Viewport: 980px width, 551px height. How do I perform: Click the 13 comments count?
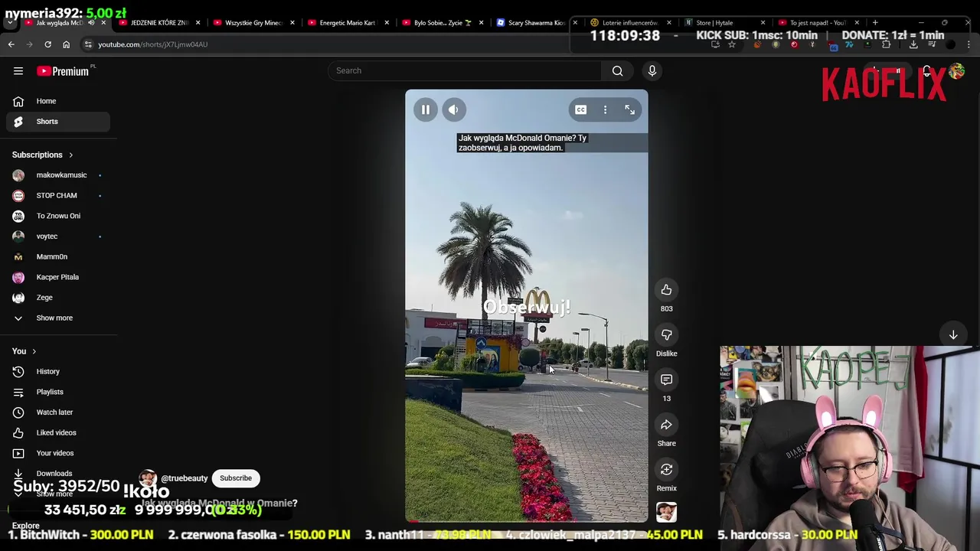coord(666,399)
